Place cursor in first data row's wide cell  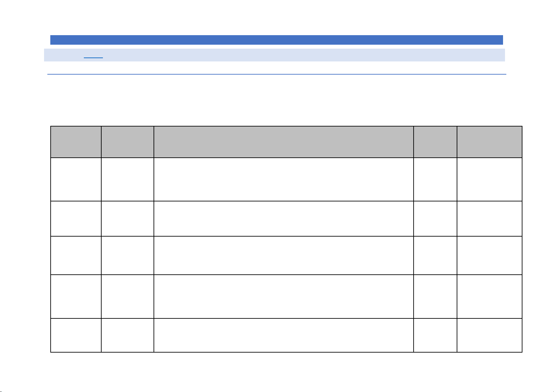click(283, 179)
